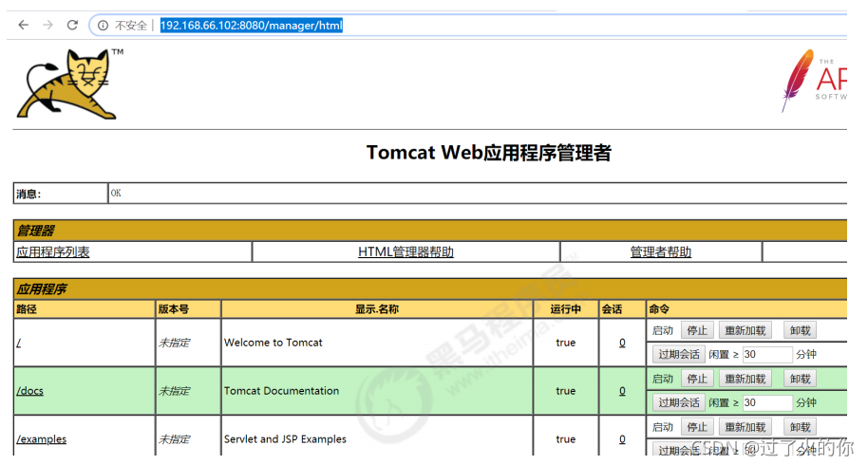868x465 pixels.
Task: Click 停止 for the /examples application
Action: click(697, 427)
